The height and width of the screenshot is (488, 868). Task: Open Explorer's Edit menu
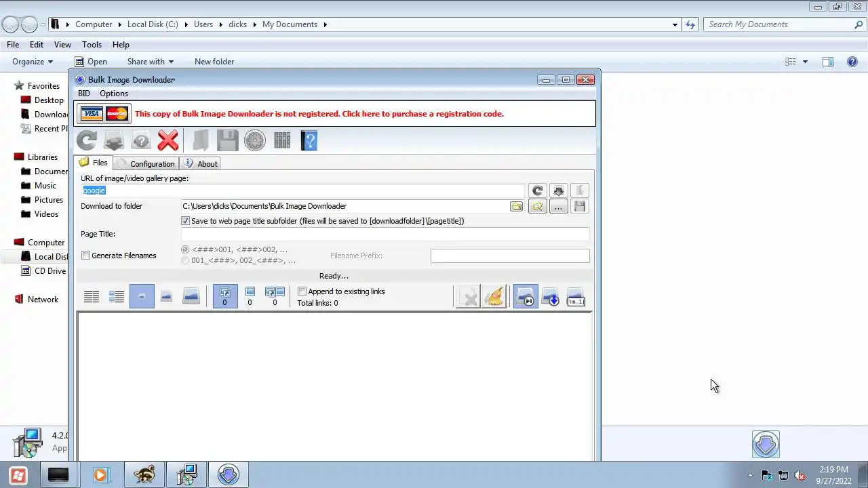pos(37,44)
